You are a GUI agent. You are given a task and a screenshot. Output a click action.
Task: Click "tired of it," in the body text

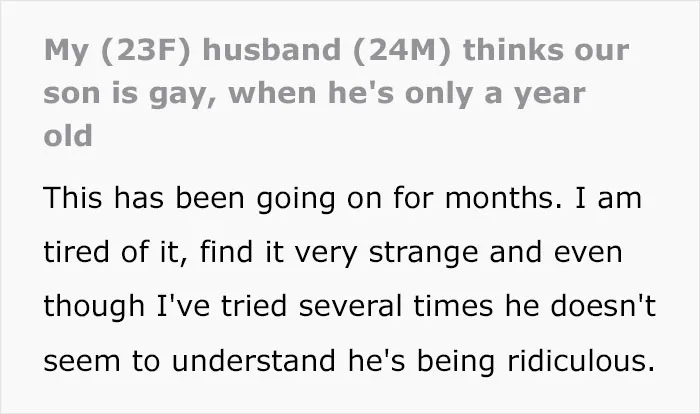[x=116, y=252]
